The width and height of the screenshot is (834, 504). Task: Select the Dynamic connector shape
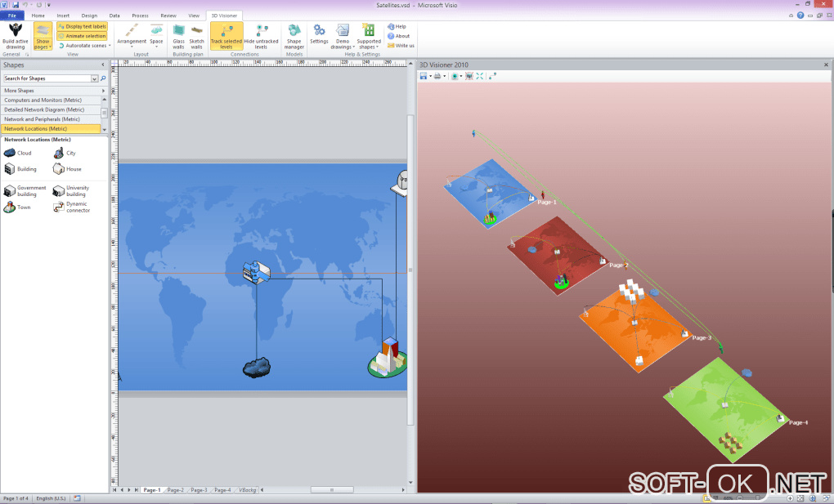point(72,207)
